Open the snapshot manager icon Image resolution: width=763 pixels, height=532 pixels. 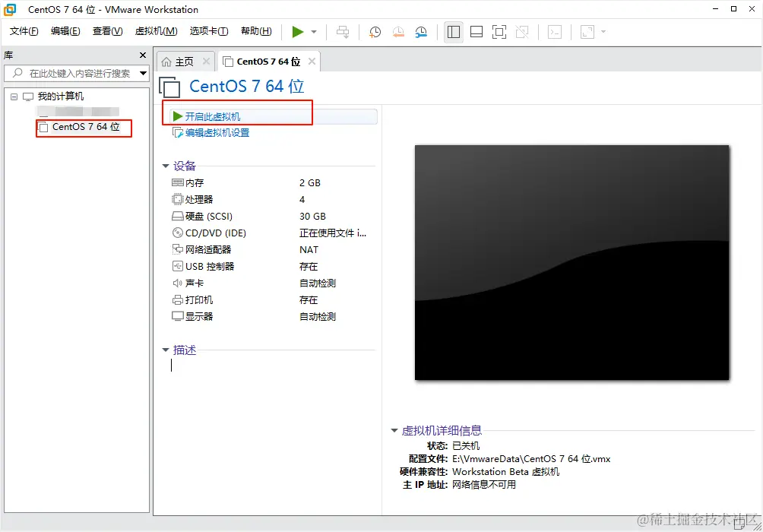pyautogui.click(x=421, y=32)
